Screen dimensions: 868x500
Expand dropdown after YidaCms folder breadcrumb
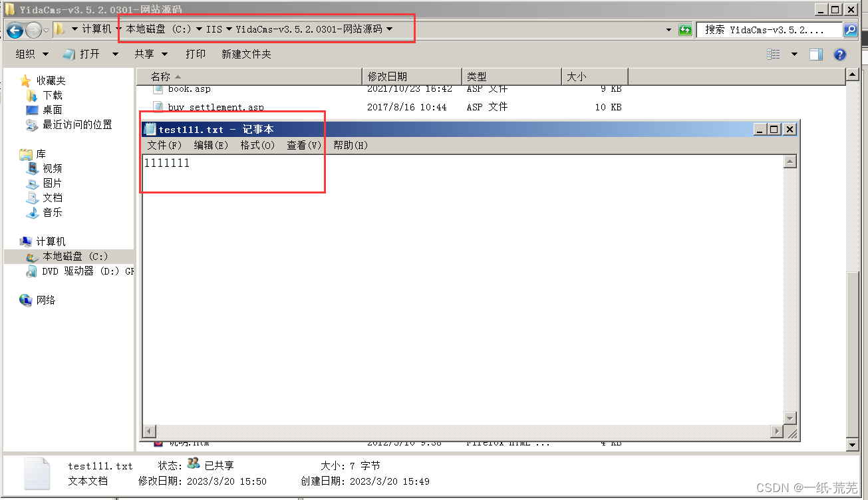click(389, 29)
